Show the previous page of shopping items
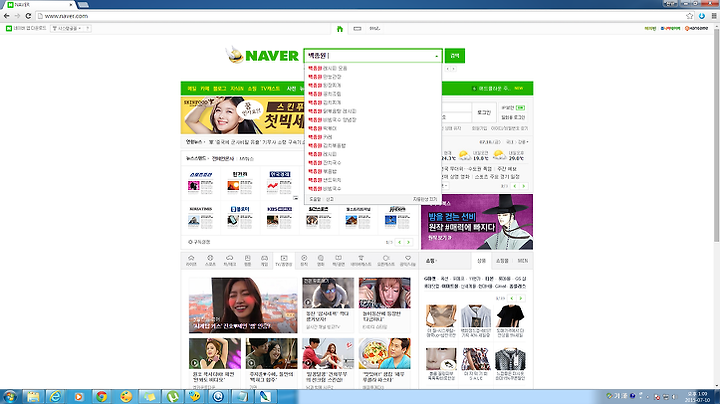This screenshot has width=720, height=404. pyautogui.click(x=512, y=298)
